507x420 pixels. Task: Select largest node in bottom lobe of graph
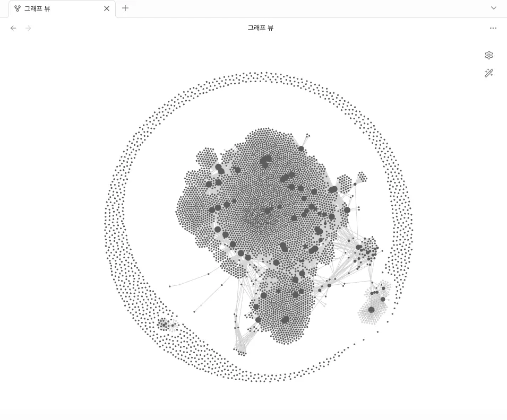[285, 320]
